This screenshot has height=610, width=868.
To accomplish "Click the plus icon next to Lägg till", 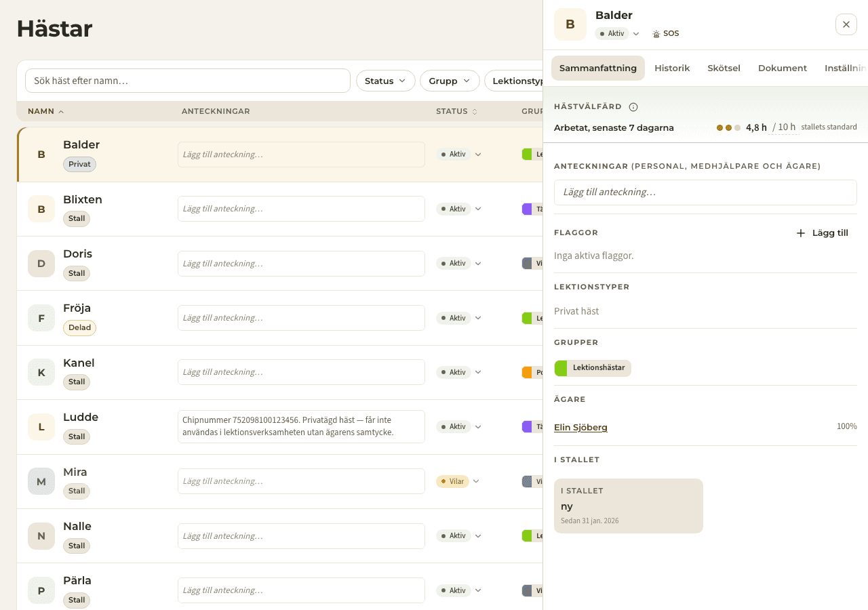I will 800,233.
